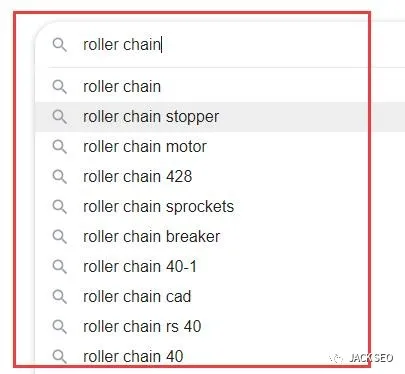
Task: Click magnifier icon beside 'roller chain motor'
Action: [x=60, y=147]
